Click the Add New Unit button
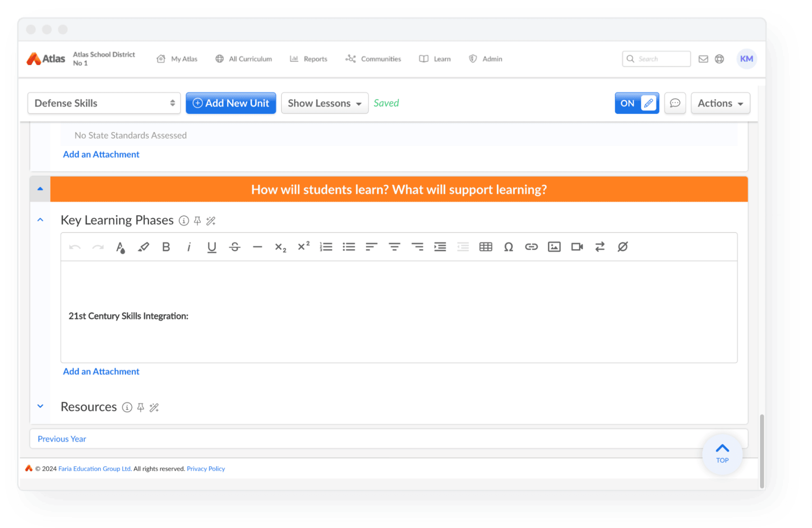This screenshot has height=528, width=812. click(x=231, y=103)
